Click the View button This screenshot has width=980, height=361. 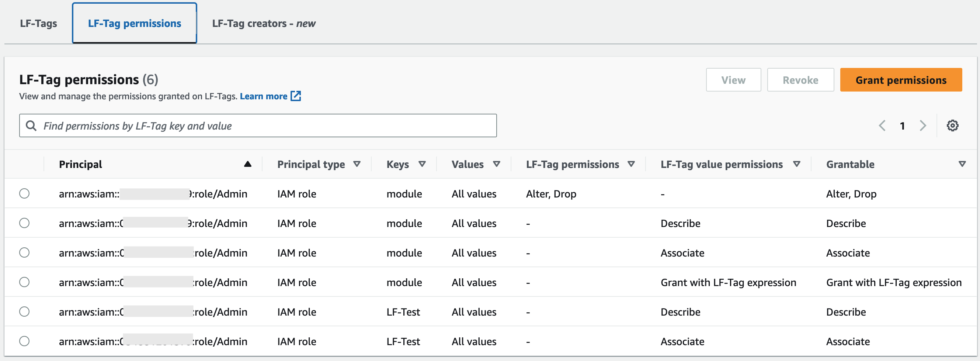733,80
